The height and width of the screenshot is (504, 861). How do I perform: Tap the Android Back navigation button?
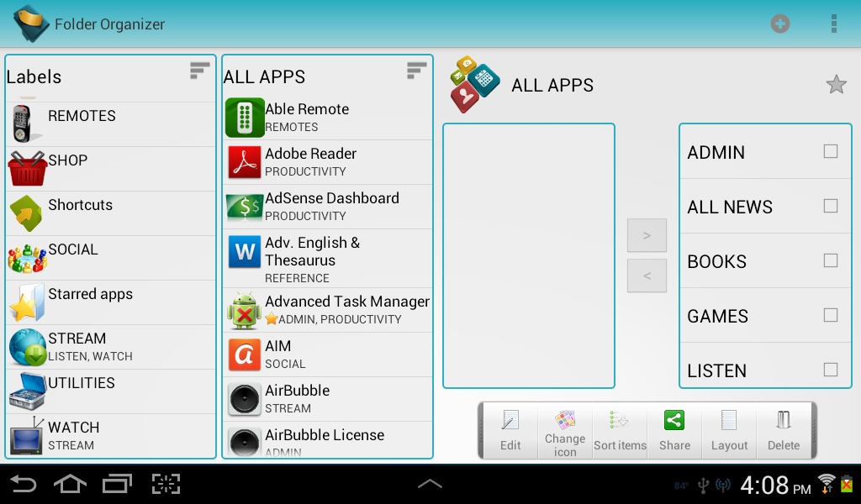(24, 484)
